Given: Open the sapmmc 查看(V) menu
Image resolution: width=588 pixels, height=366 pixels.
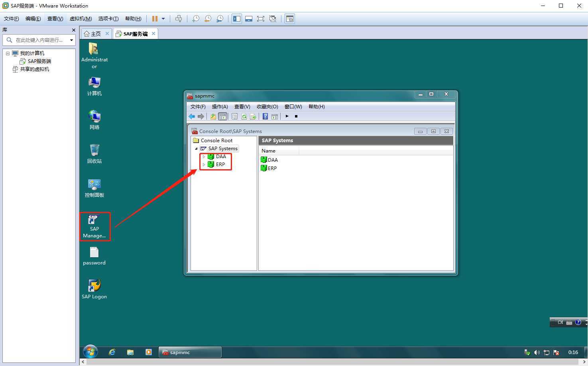Looking at the screenshot, I should coord(242,107).
